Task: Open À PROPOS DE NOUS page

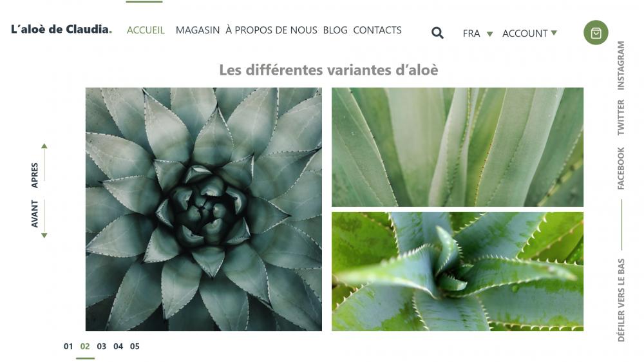Action: [271, 30]
